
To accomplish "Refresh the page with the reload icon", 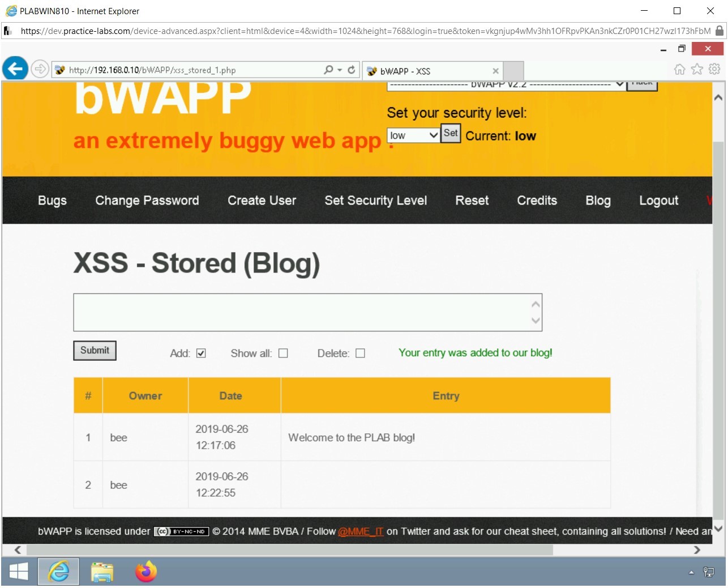I will point(351,69).
